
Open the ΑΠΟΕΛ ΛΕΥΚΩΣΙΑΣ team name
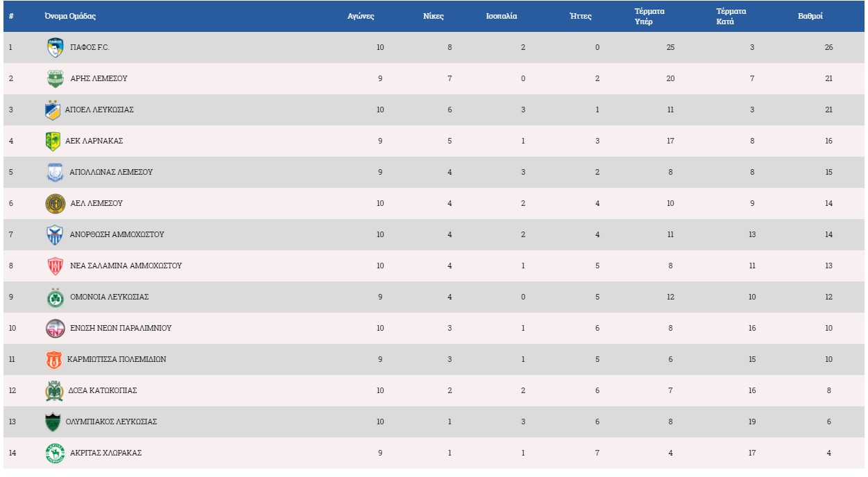99,110
